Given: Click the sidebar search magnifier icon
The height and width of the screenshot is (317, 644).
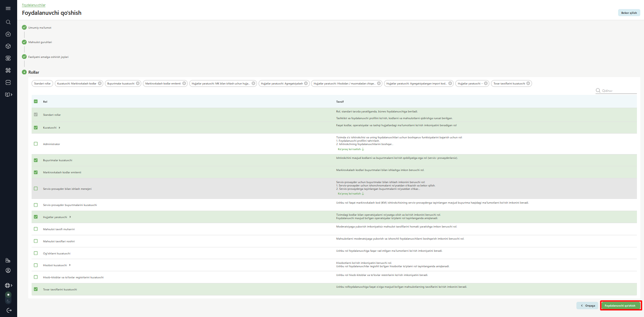Looking at the screenshot, I should coord(8,22).
